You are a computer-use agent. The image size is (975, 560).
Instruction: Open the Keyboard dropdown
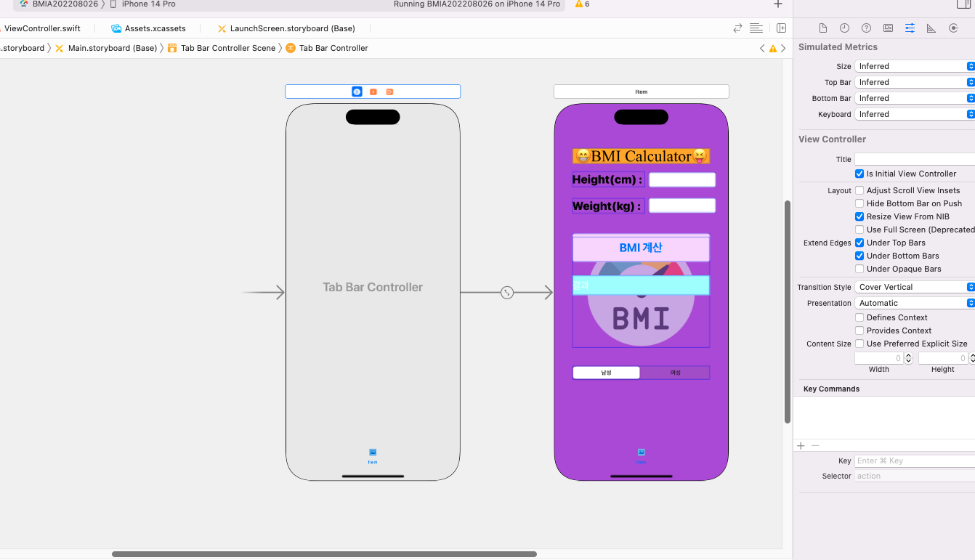coord(915,114)
